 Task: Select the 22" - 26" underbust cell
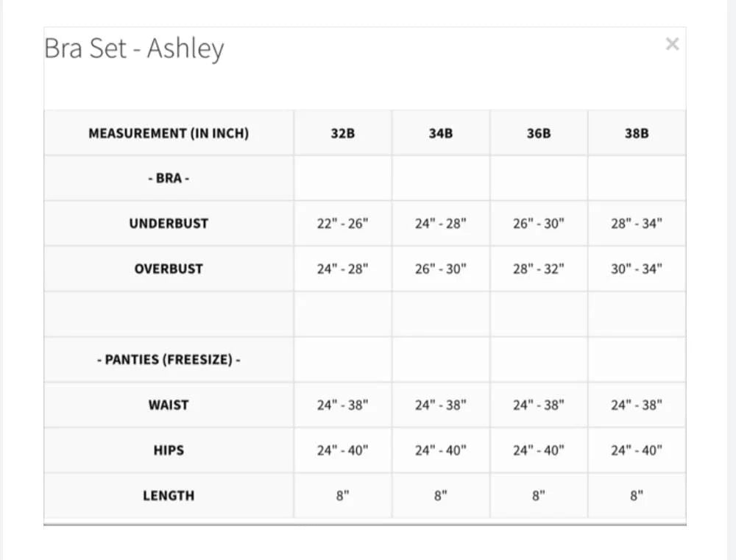pyautogui.click(x=342, y=223)
